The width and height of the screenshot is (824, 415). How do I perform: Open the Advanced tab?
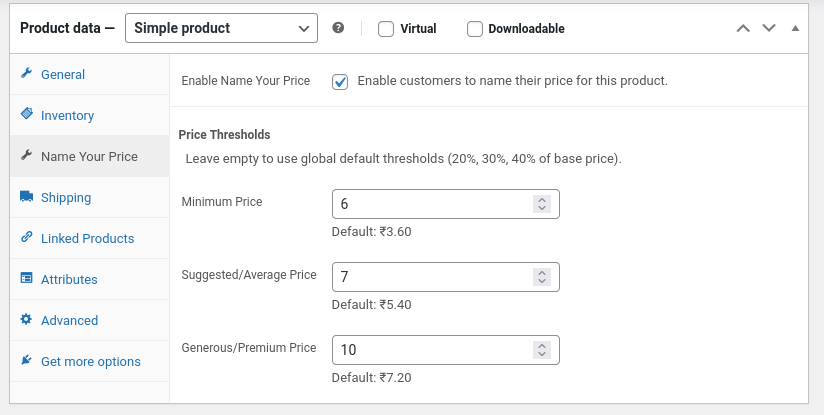pyautogui.click(x=89, y=320)
